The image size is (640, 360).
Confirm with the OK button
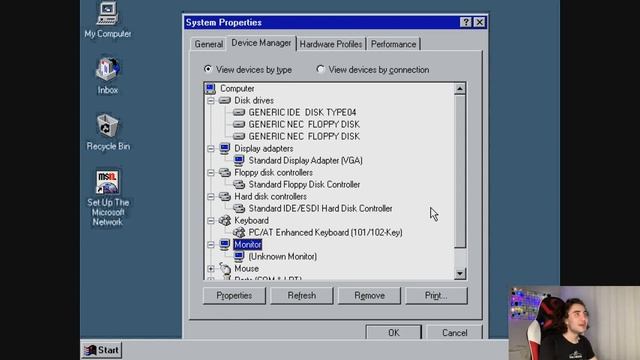coord(394,333)
